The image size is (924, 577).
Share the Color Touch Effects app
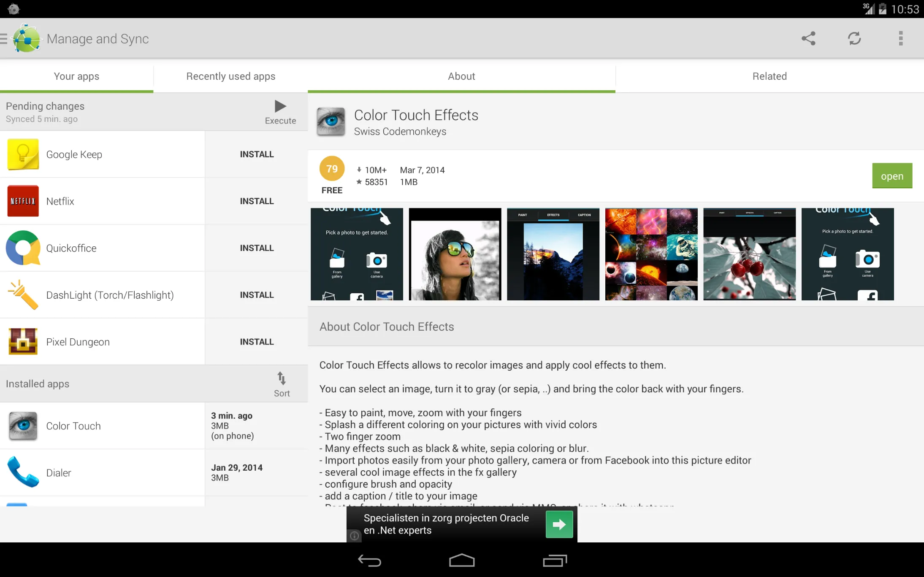(x=808, y=38)
